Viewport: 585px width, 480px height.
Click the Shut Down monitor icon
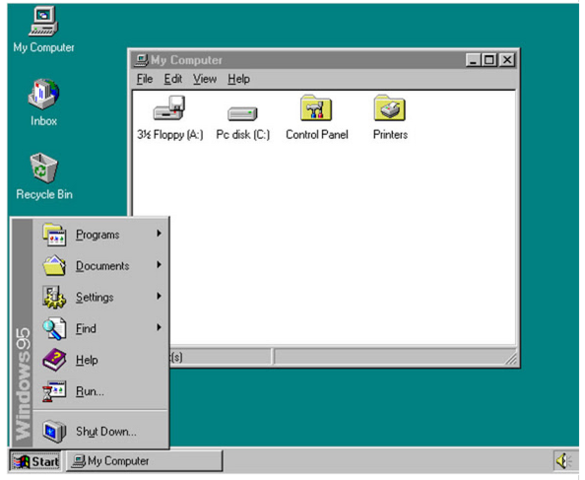(54, 432)
